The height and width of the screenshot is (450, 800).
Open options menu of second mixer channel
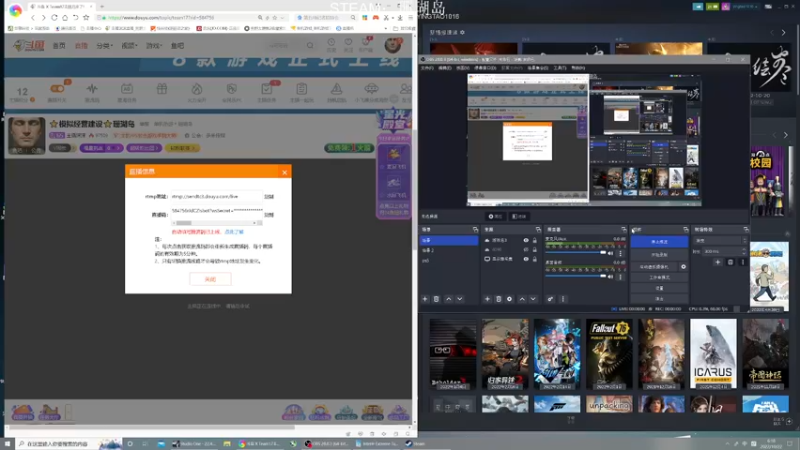[x=620, y=277]
